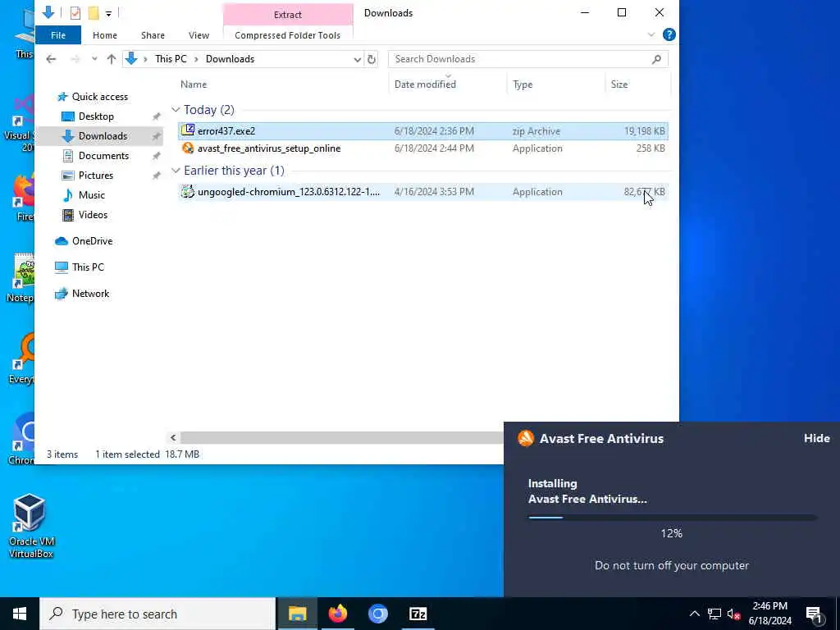The height and width of the screenshot is (630, 840).
Task: Open recent locations dropdown arrow
Action: (94, 59)
